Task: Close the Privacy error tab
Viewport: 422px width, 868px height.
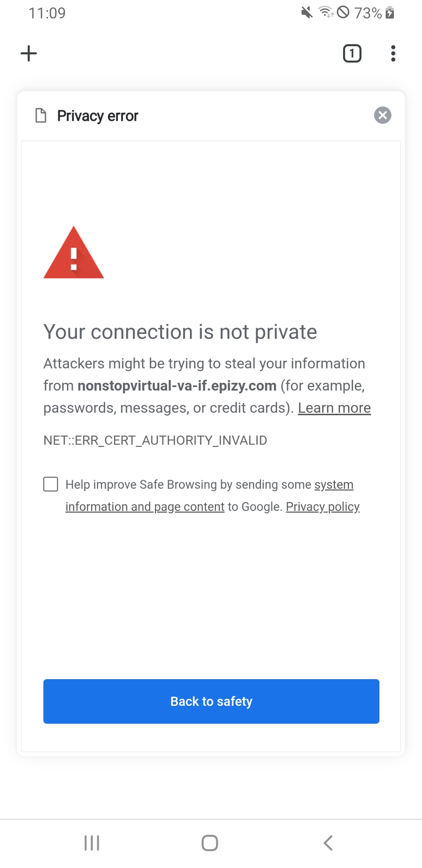Action: click(383, 115)
